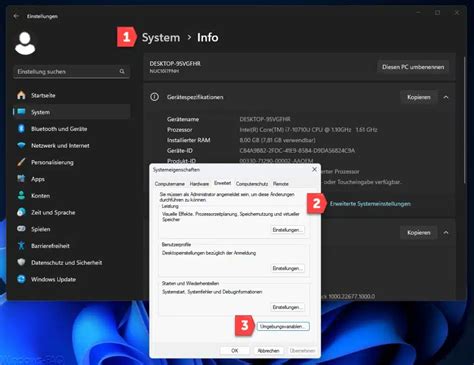
Task: Open Erweiterte Systemeinstellungen link
Action: tap(370, 204)
